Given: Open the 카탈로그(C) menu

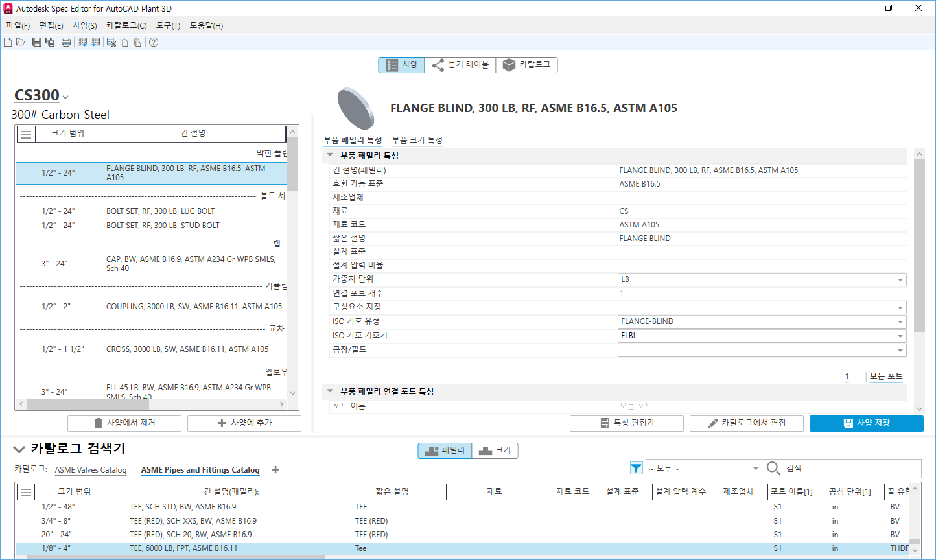Looking at the screenshot, I should click(x=126, y=26).
